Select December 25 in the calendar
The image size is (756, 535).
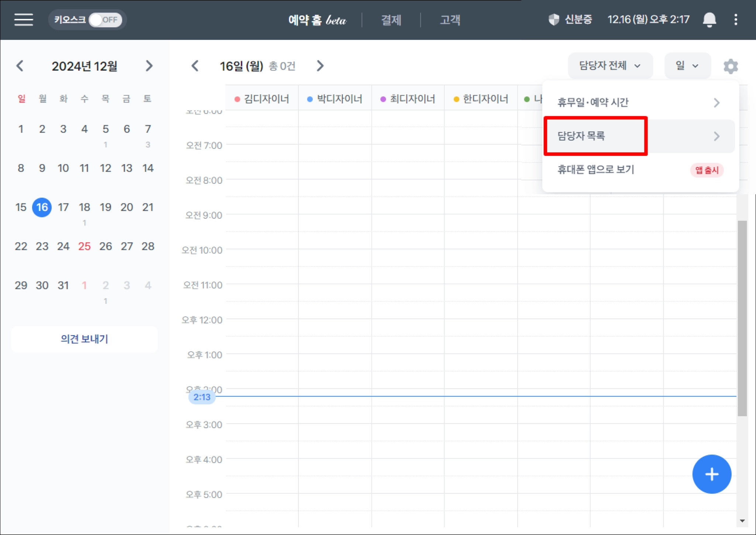click(x=84, y=246)
